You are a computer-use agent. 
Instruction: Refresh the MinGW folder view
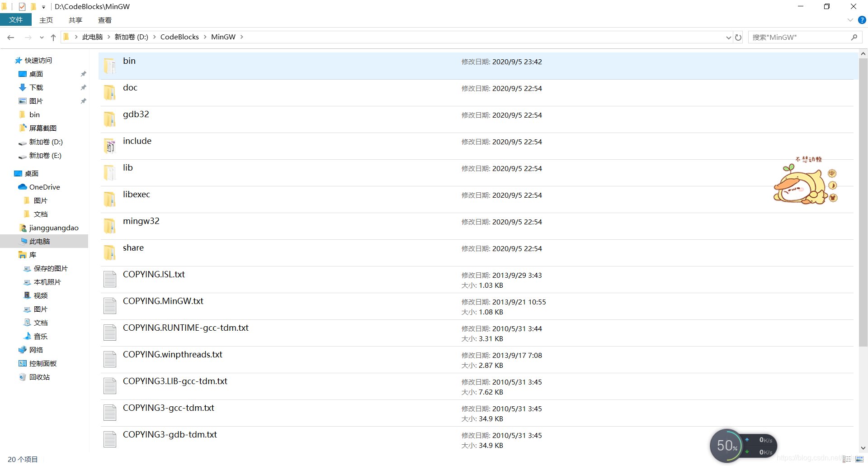(738, 38)
